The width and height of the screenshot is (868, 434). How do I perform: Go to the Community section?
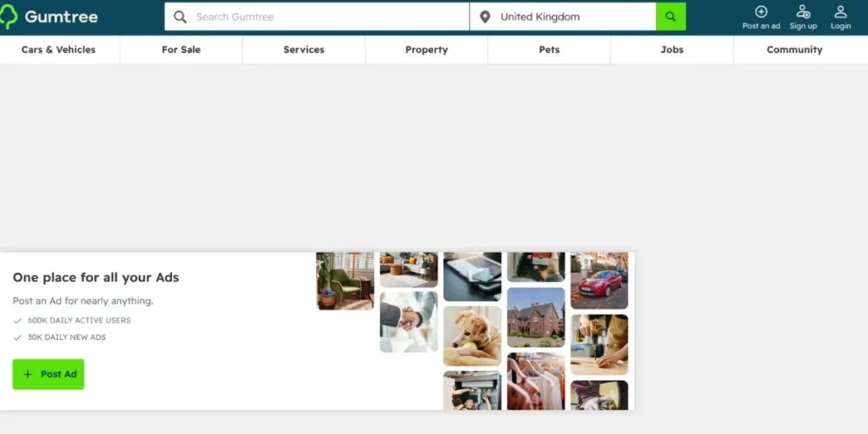pos(794,50)
